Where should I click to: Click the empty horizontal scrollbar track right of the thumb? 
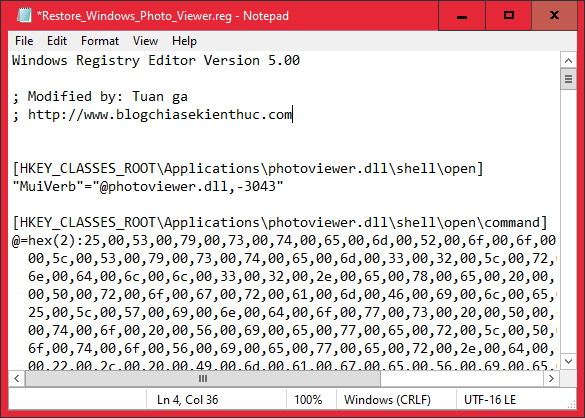[462, 378]
